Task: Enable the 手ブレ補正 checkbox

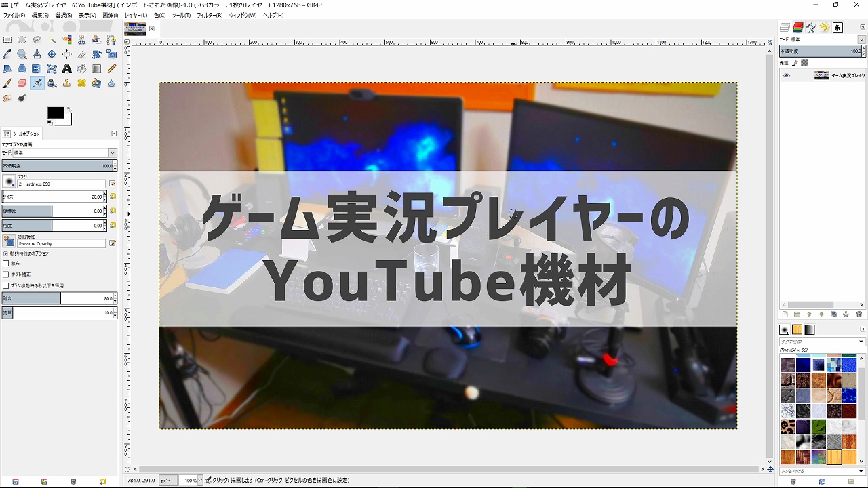Action: (x=6, y=274)
